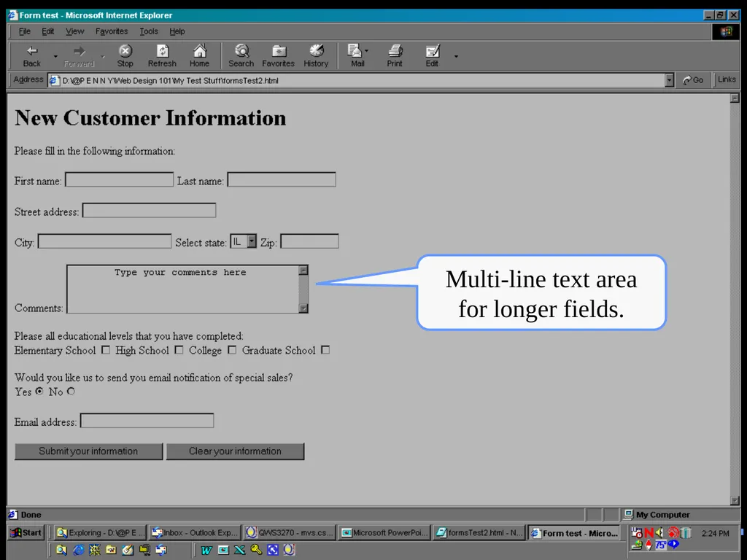Click the page scrollbar down arrow
747x560 pixels.
[735, 500]
